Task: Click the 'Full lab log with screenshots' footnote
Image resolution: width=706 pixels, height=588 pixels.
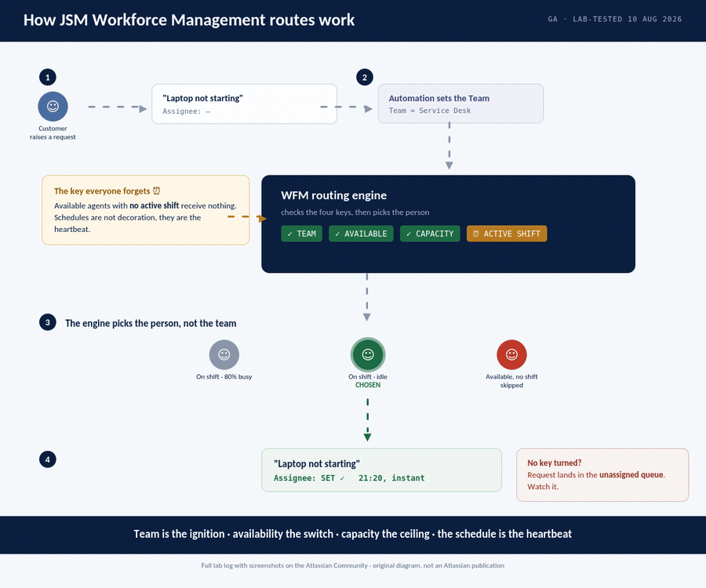Action: coord(352,565)
